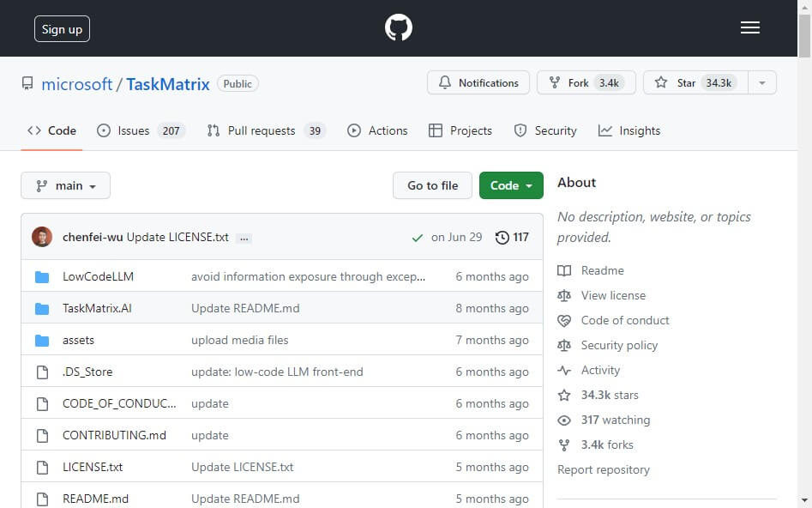The image size is (812, 508).
Task: Click the LICENSE.txt file icon
Action: [43, 467]
